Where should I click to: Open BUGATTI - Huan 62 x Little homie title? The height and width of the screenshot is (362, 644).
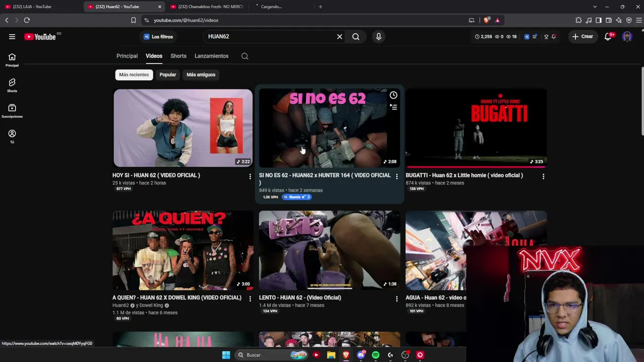click(x=464, y=175)
